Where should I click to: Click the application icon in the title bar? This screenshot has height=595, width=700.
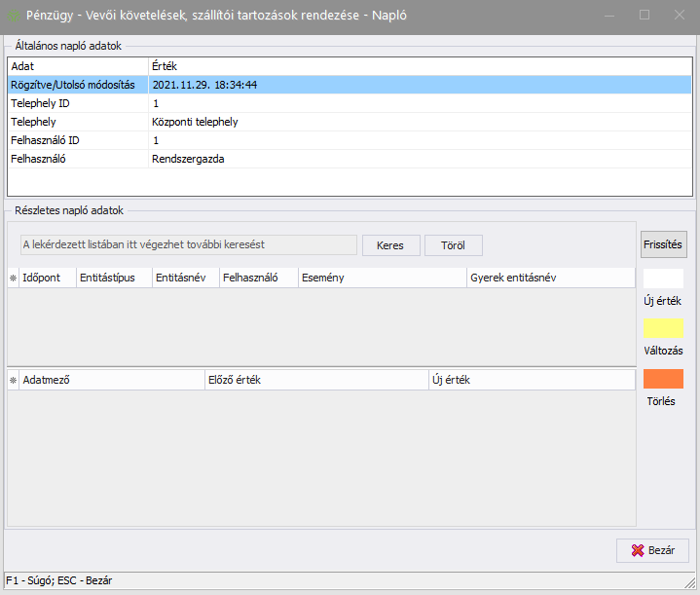(14, 15)
